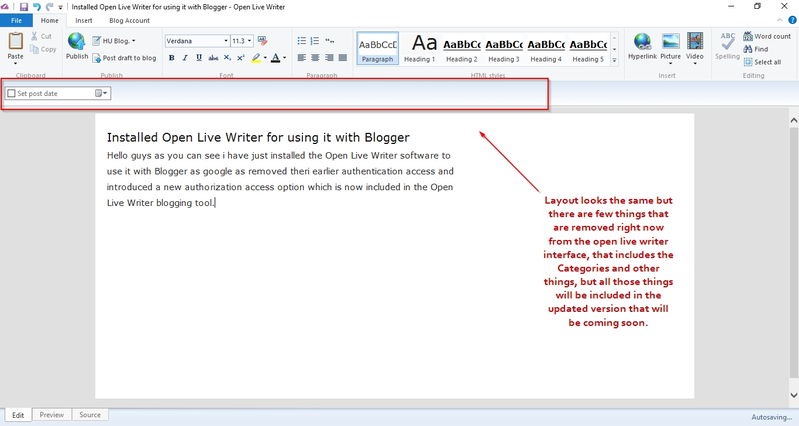Apply yellow highlight color

(256, 58)
